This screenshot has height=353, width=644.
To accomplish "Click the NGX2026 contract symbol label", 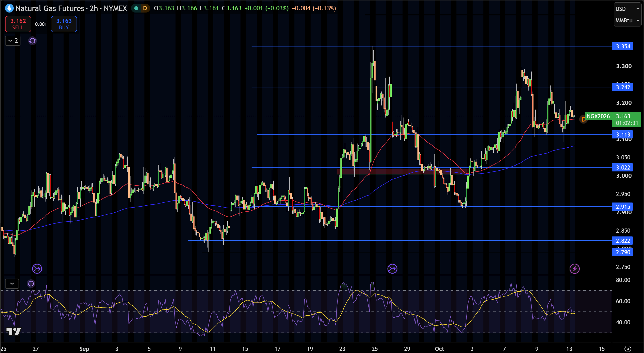I will tap(598, 116).
